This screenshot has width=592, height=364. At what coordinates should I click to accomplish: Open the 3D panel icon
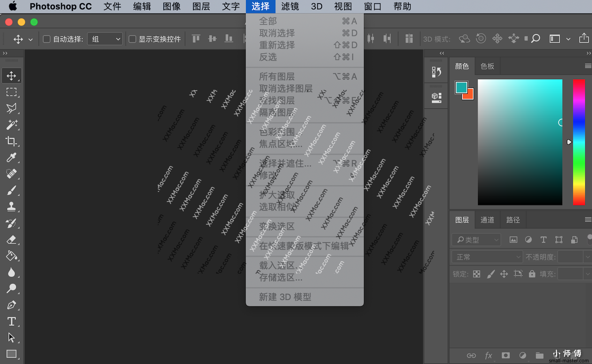(436, 97)
